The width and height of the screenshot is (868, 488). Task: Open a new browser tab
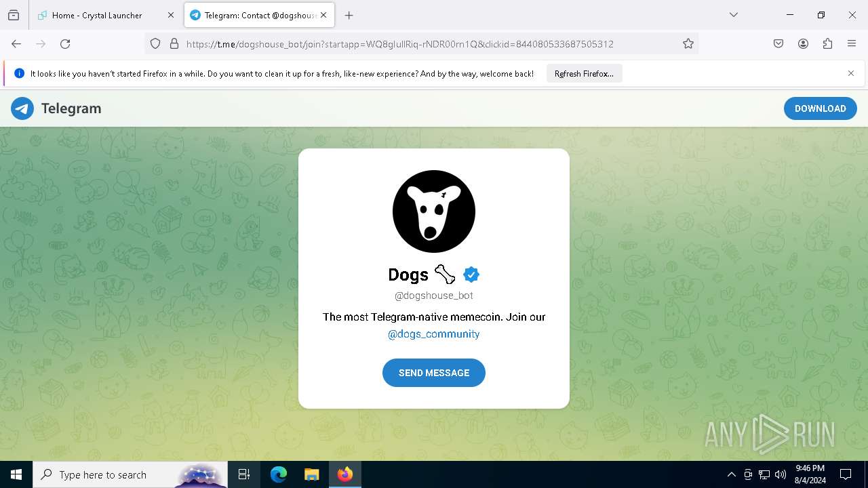tap(349, 15)
